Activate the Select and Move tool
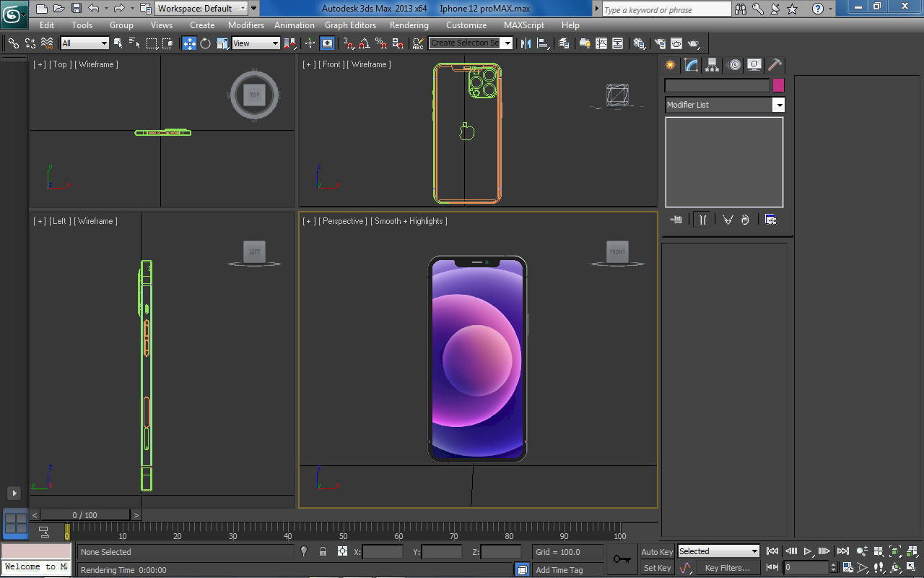 click(x=189, y=43)
